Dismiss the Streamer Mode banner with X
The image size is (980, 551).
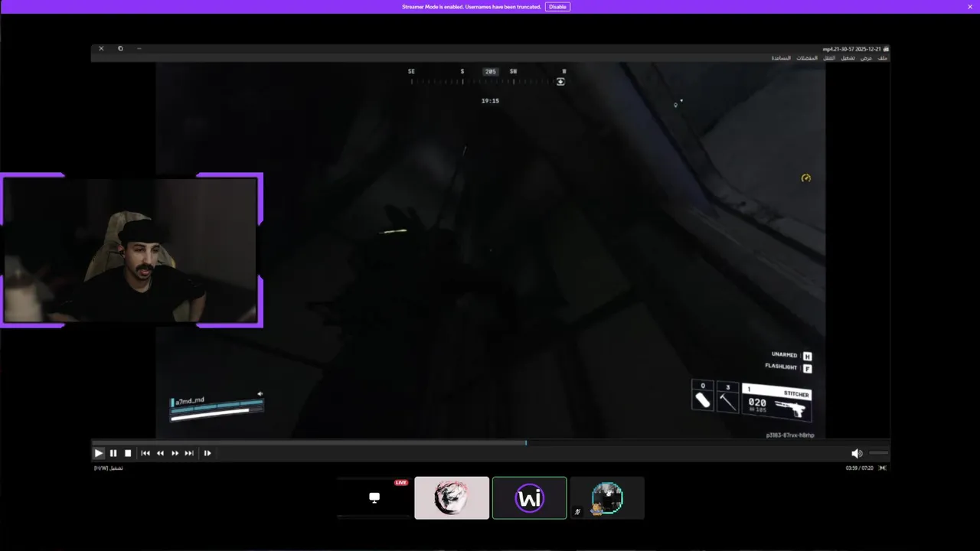(970, 7)
